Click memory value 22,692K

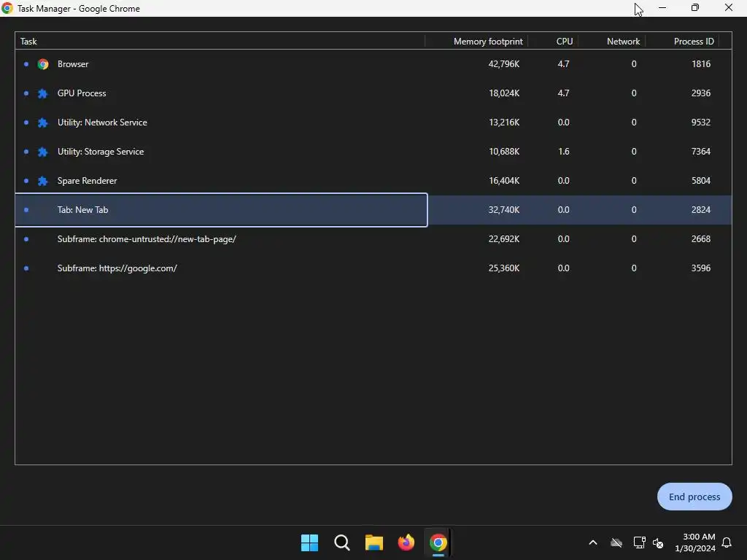point(504,239)
